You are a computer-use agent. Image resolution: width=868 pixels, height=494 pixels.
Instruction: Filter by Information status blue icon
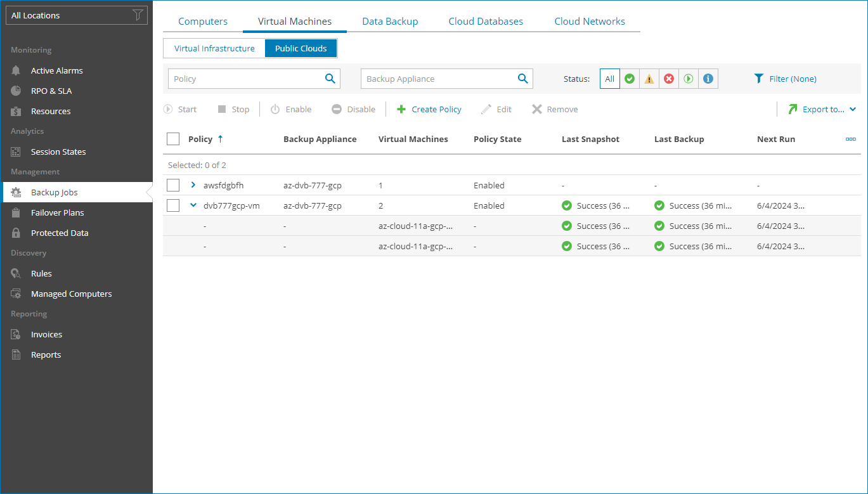click(x=708, y=79)
